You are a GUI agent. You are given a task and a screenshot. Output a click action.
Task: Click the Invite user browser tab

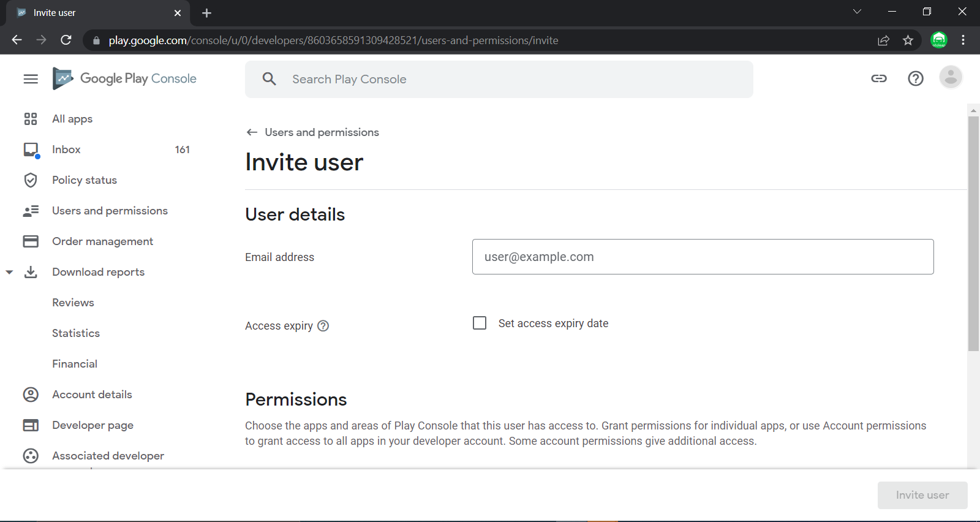coord(98,13)
